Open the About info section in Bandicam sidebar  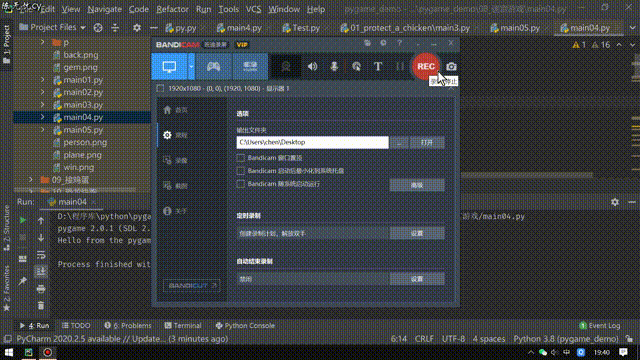pos(176,211)
